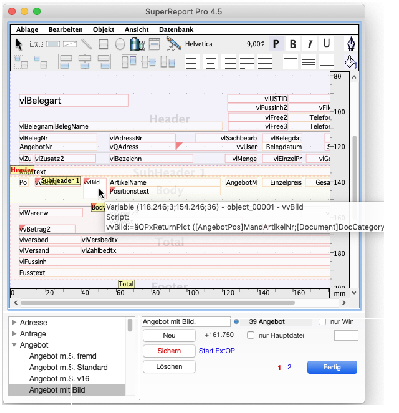
Task: Toggle bold style B
Action: (x=293, y=44)
